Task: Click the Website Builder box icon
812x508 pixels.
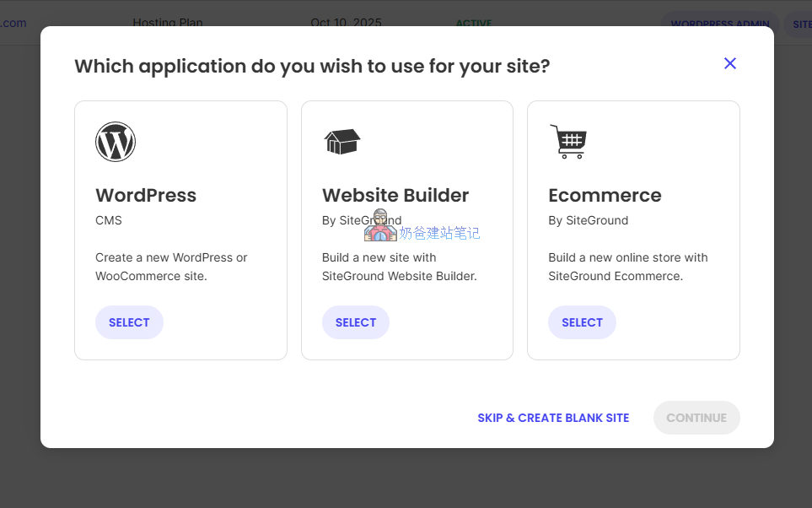Action: click(x=341, y=142)
